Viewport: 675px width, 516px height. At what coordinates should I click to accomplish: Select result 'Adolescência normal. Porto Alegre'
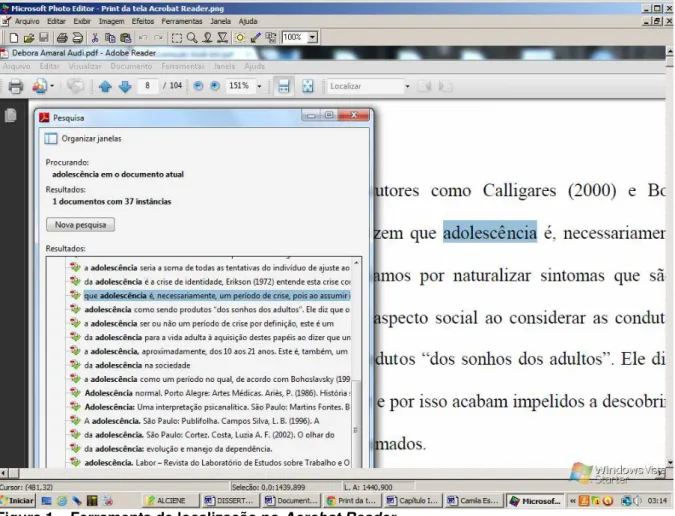pyautogui.click(x=217, y=393)
